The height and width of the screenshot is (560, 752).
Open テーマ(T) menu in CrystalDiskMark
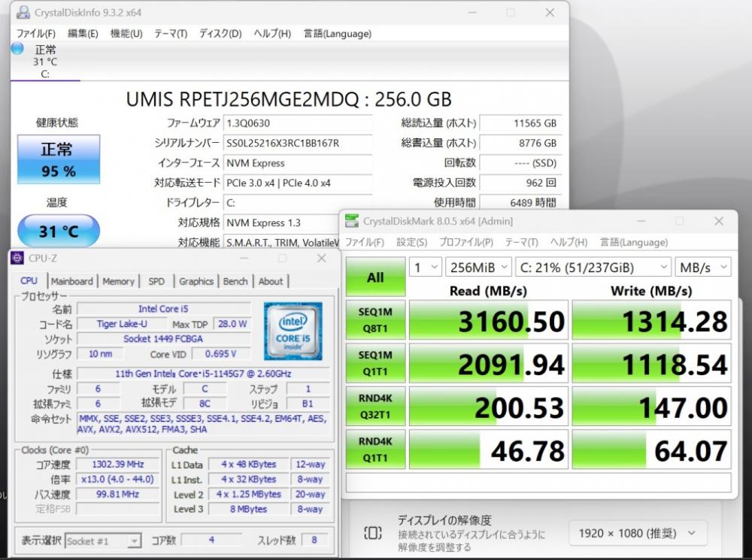[521, 242]
